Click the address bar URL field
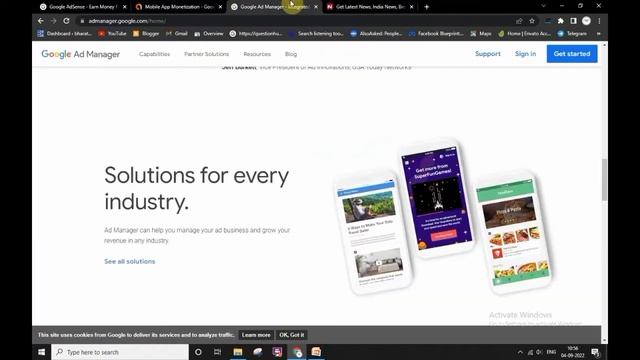The height and width of the screenshot is (360, 640). tap(296, 21)
